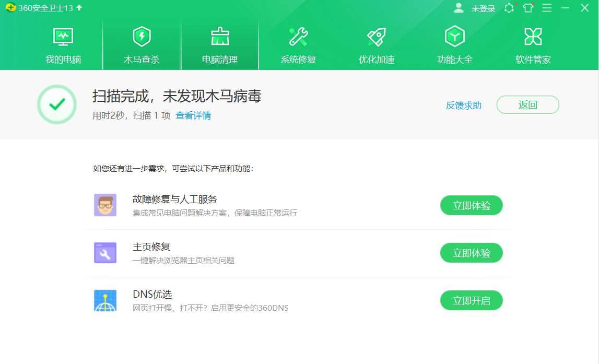Viewport: 599px width, 364px height.
Task: Click 立即开启 for DNS优选
Action: tap(472, 301)
